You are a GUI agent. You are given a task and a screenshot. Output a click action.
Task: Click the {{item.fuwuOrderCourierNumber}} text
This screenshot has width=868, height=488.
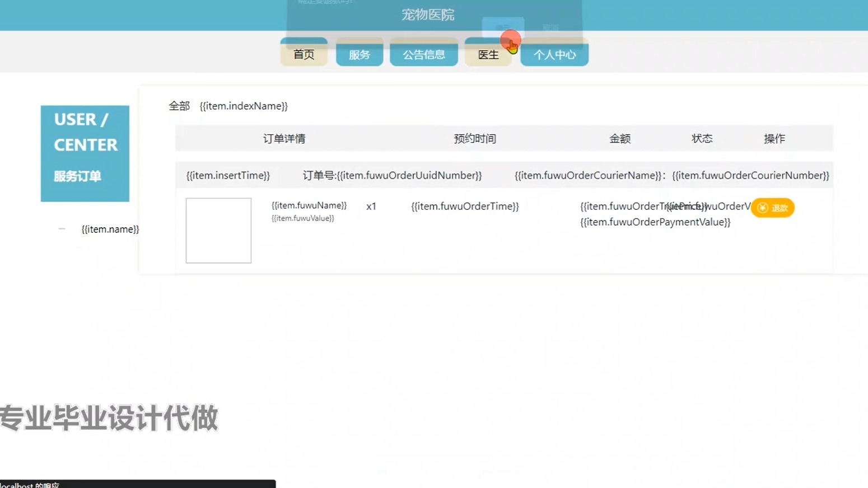click(x=750, y=175)
